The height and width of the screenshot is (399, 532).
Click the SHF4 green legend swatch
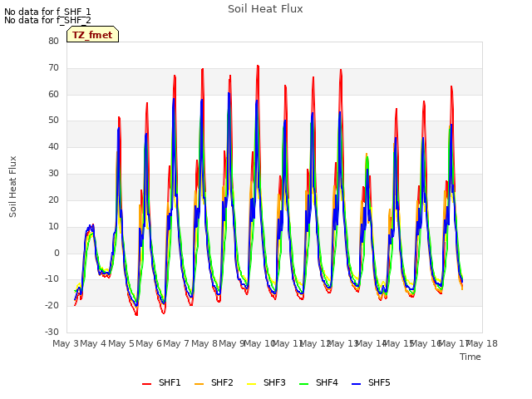[x=304, y=383]
